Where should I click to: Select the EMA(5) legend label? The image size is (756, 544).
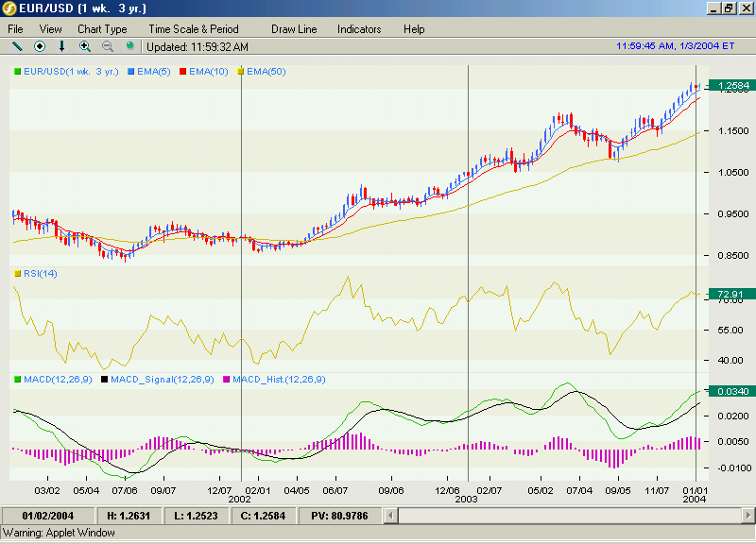click(x=154, y=72)
